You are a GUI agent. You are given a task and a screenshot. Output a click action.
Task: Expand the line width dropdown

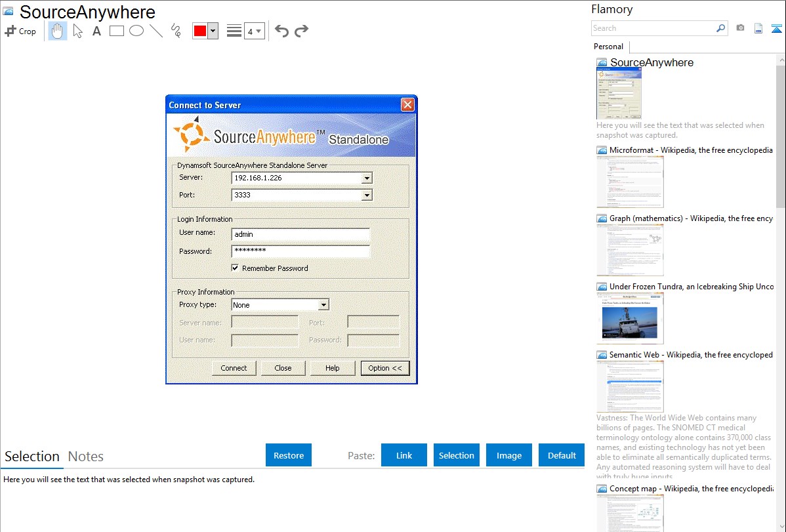(x=254, y=31)
